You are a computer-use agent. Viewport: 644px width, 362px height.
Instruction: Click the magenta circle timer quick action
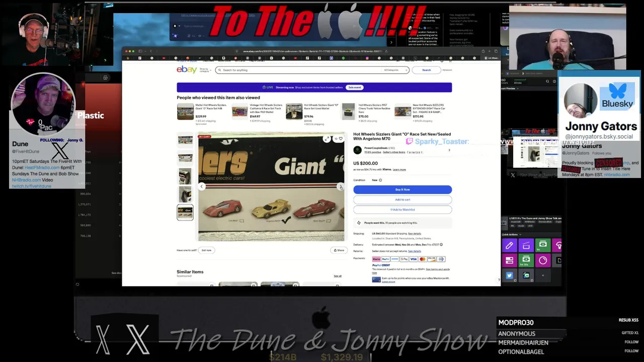pos(542,260)
